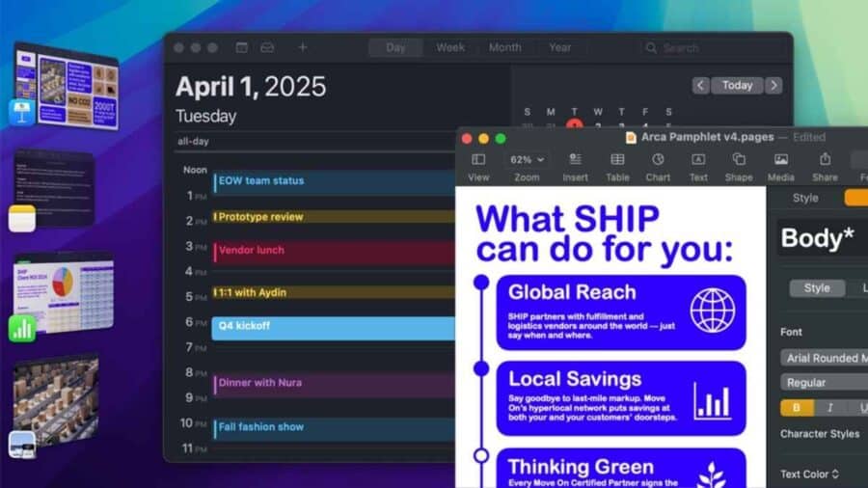Switch Calendar to Month view
This screenshot has width=868, height=488.
504,47
